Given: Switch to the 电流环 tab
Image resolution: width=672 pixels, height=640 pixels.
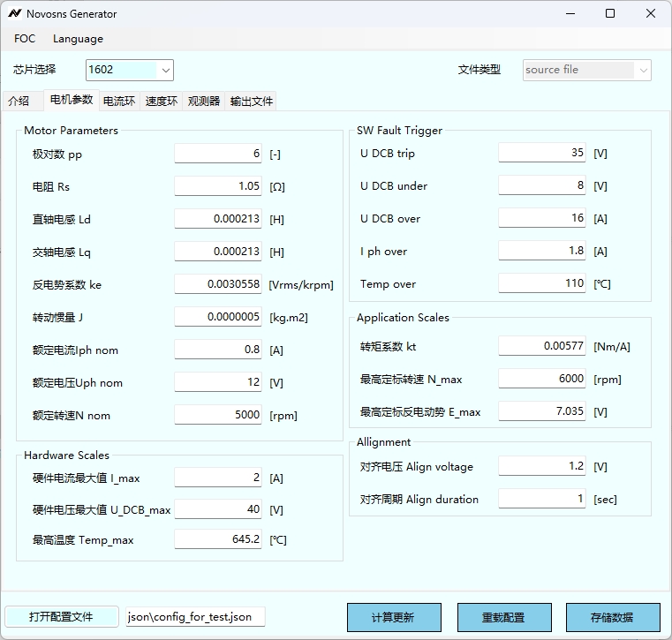Looking at the screenshot, I should (119, 102).
